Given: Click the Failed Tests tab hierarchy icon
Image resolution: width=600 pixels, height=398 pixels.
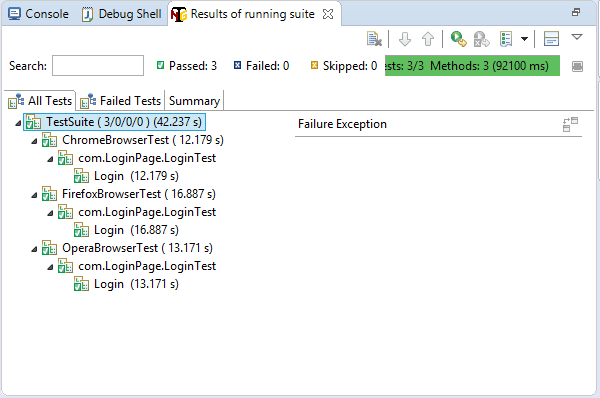Looking at the screenshot, I should click(x=88, y=101).
